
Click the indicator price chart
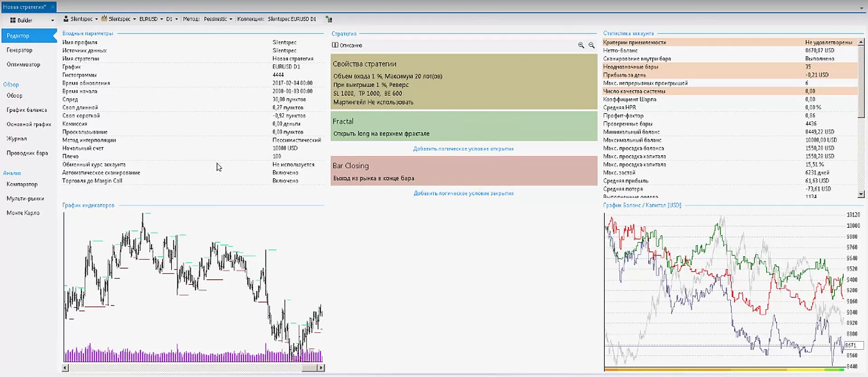[193, 287]
